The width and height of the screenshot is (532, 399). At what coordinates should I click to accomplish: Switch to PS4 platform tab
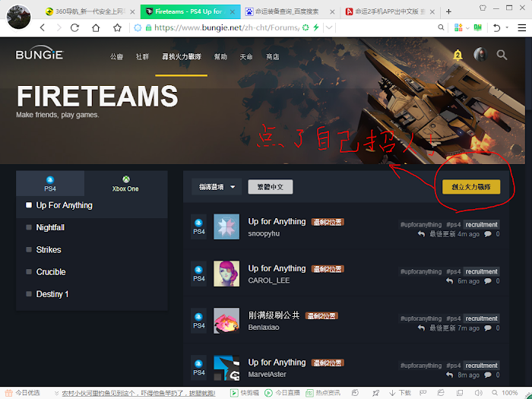tap(50, 184)
